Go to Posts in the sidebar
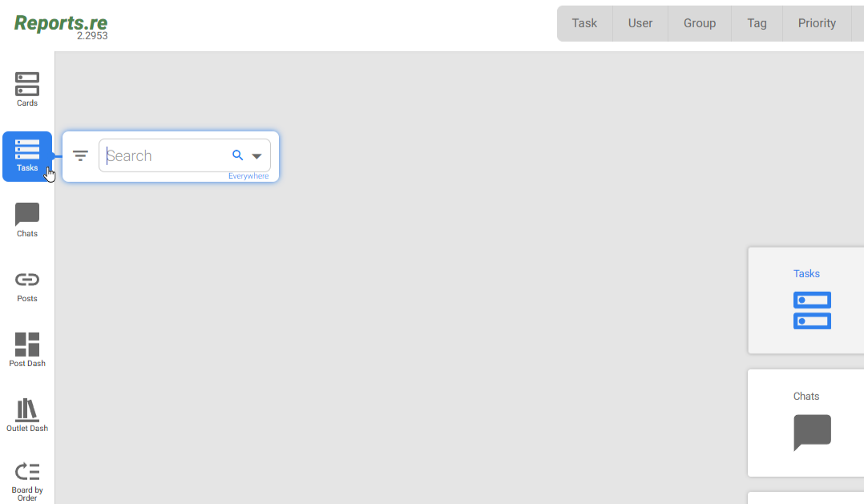 pos(27,285)
